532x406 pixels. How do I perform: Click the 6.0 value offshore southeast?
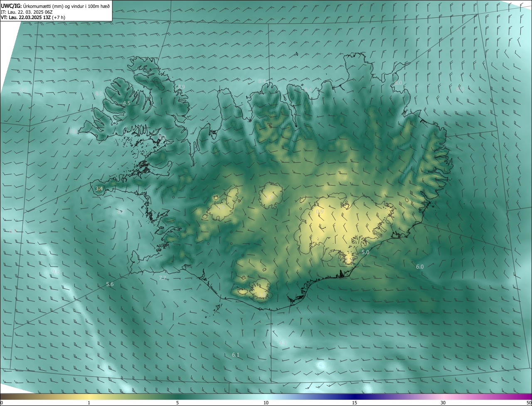point(420,267)
